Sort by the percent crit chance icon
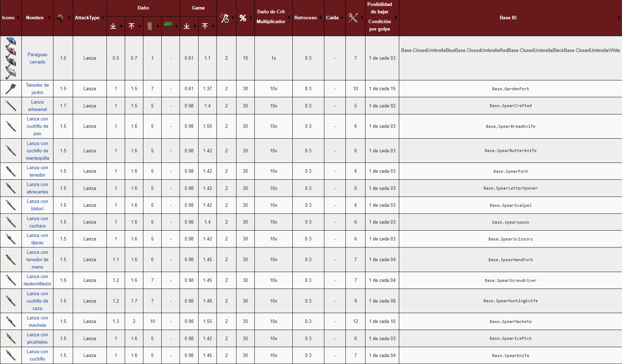This screenshot has height=364, width=622. click(243, 18)
